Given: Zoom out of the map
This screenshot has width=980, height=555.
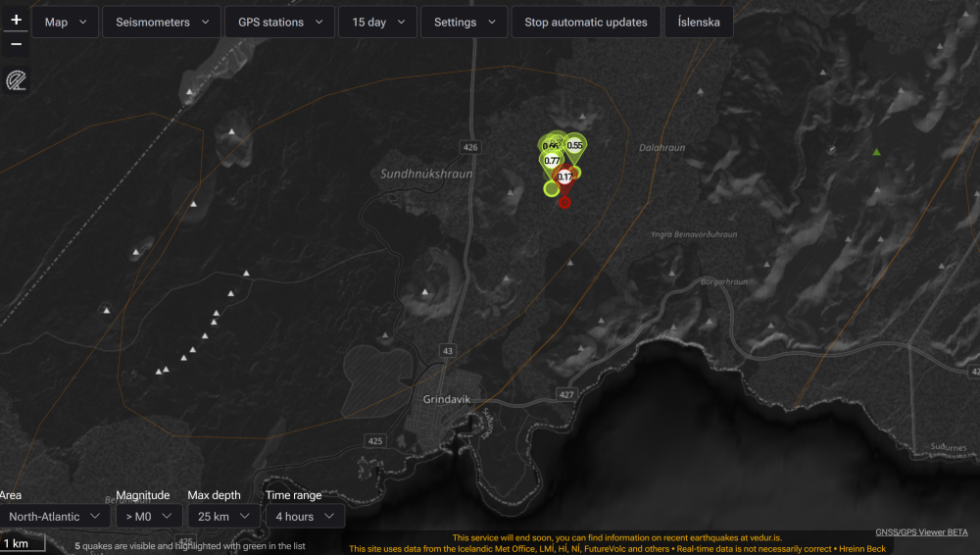Looking at the screenshot, I should click(x=16, y=44).
